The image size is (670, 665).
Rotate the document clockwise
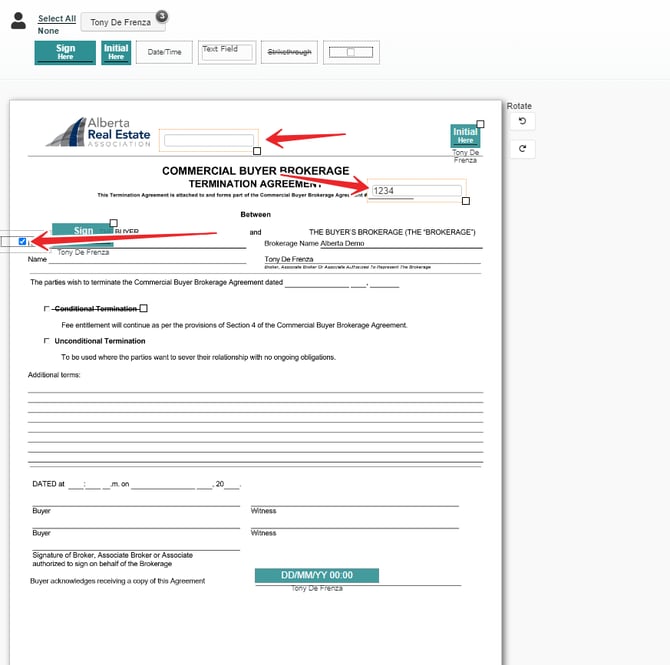[x=521, y=149]
